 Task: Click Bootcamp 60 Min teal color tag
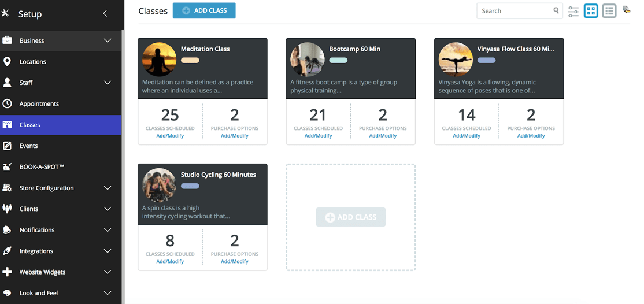[338, 60]
